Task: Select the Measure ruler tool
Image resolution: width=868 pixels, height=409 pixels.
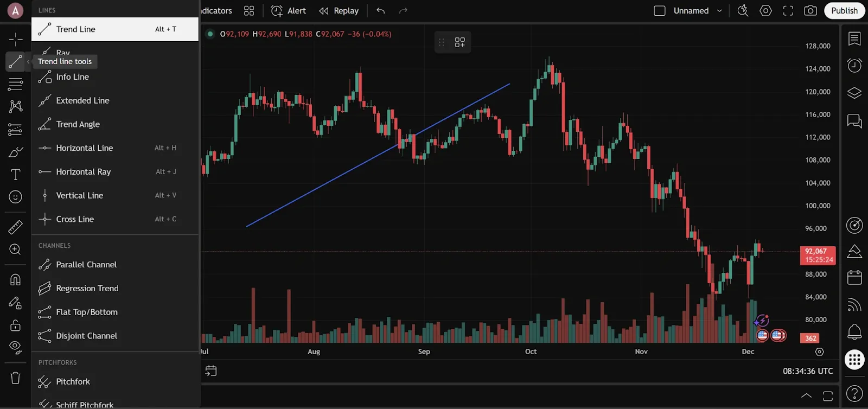Action: point(15,227)
